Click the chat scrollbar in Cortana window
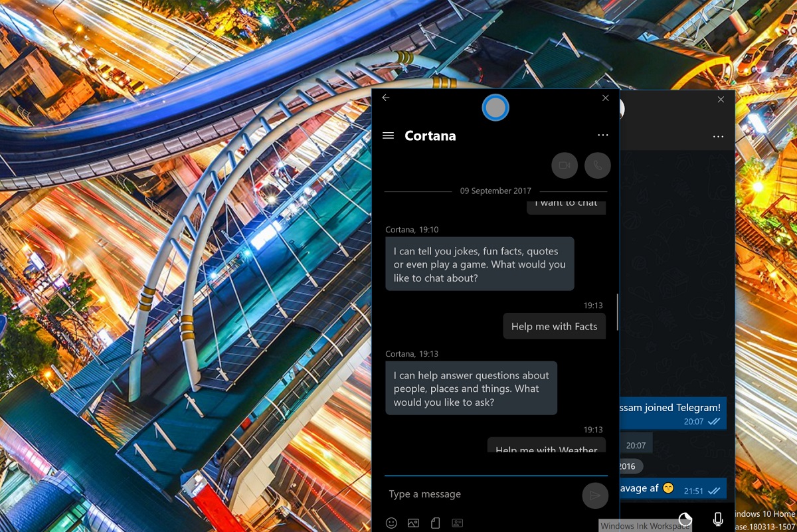 (x=618, y=312)
